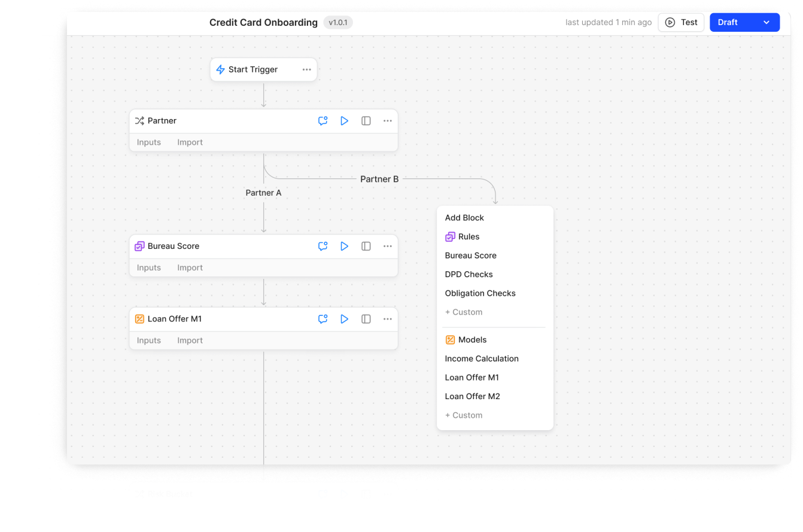Click play icon on Loan Offer M1 block
The height and width of the screenshot is (532, 803).
click(344, 319)
